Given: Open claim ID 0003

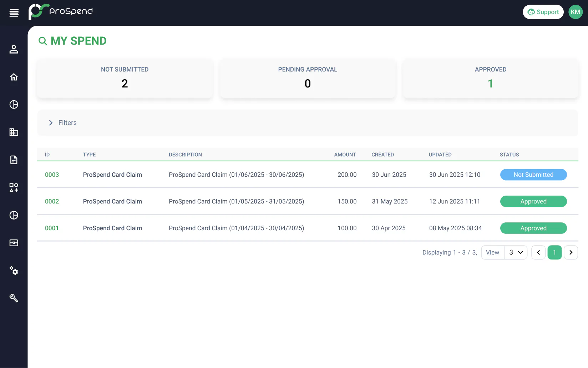Looking at the screenshot, I should (x=52, y=175).
